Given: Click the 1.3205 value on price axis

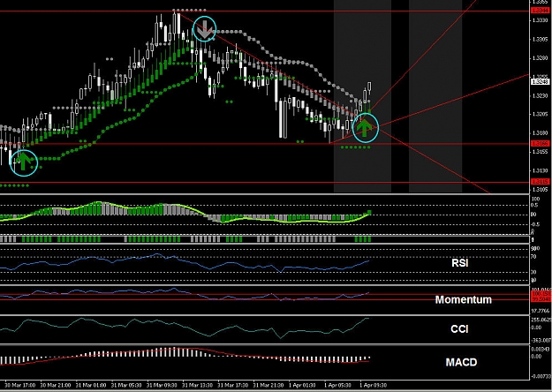Looking at the screenshot, I should click(541, 115).
